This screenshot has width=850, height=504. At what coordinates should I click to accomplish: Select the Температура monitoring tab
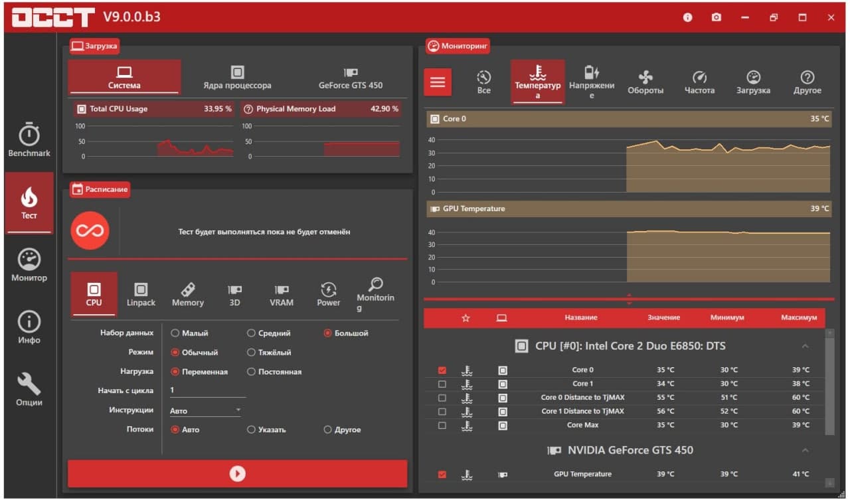point(538,82)
